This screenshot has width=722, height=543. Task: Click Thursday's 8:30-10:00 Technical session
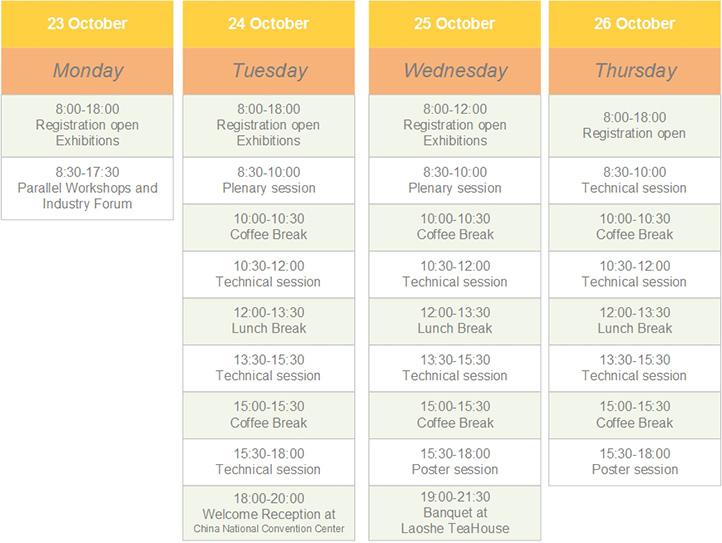(x=634, y=180)
